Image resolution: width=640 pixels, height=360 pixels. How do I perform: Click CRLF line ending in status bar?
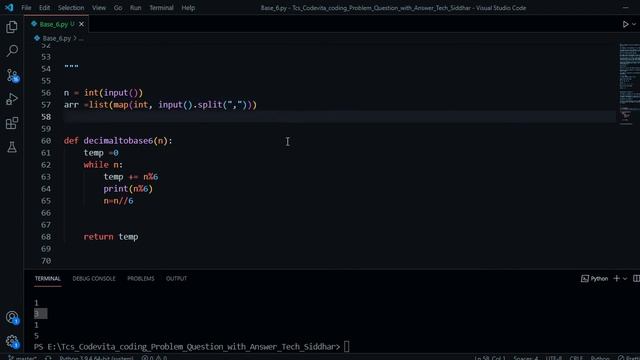[576, 358]
